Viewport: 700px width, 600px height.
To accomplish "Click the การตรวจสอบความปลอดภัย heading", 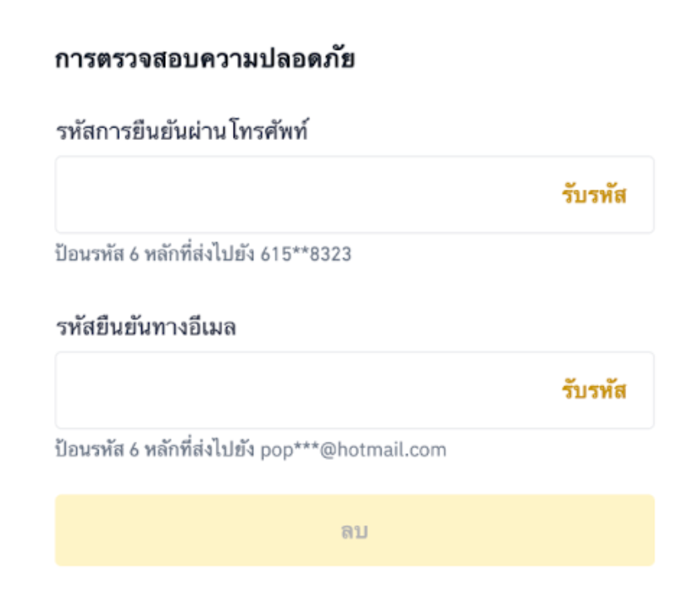I will coord(205,60).
